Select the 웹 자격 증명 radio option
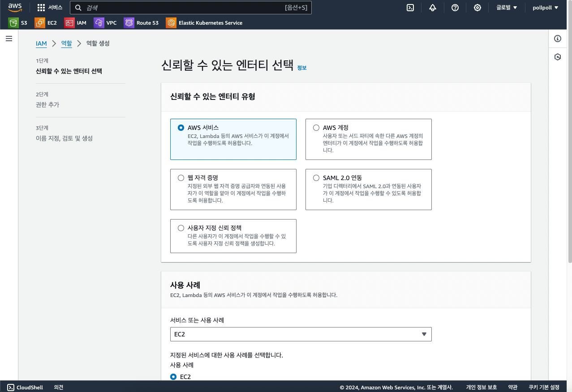The image size is (572, 392). tap(181, 178)
